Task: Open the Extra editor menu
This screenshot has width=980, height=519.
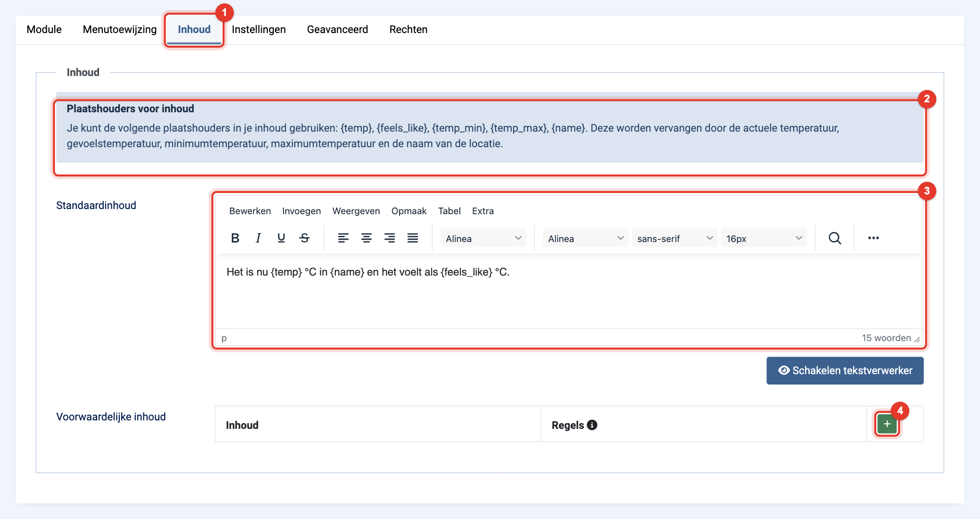Action: pyautogui.click(x=482, y=211)
